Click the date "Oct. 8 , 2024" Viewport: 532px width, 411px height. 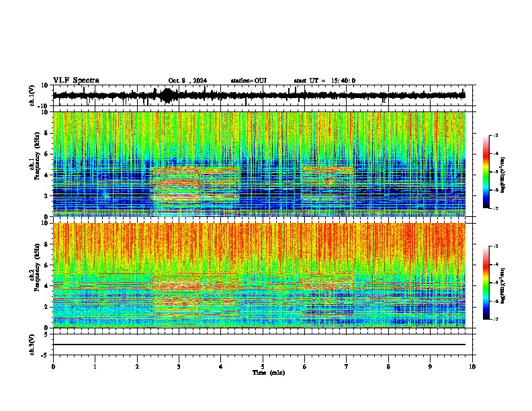187,81
